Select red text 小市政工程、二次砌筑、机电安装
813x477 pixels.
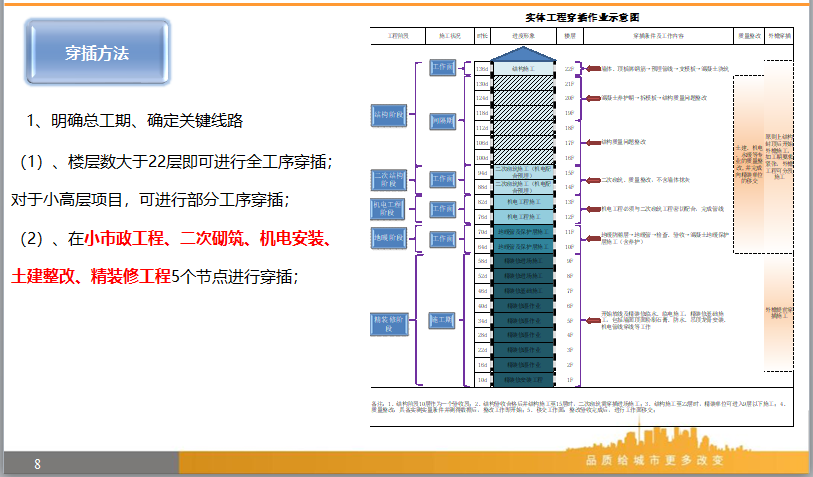(x=208, y=238)
